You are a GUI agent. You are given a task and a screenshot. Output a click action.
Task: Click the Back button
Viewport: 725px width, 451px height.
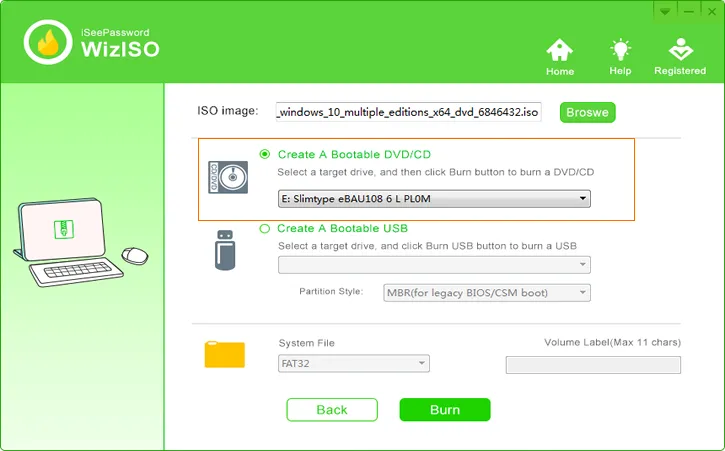pos(332,410)
